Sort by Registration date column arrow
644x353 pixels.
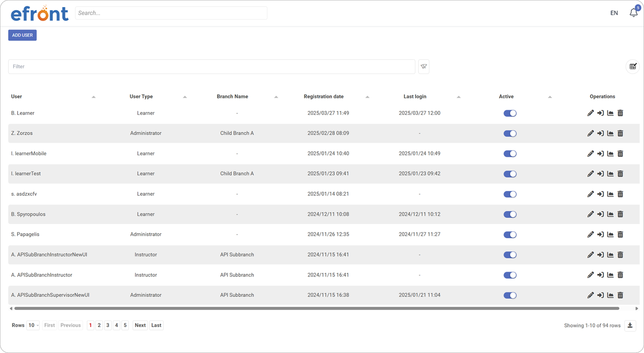367,97
